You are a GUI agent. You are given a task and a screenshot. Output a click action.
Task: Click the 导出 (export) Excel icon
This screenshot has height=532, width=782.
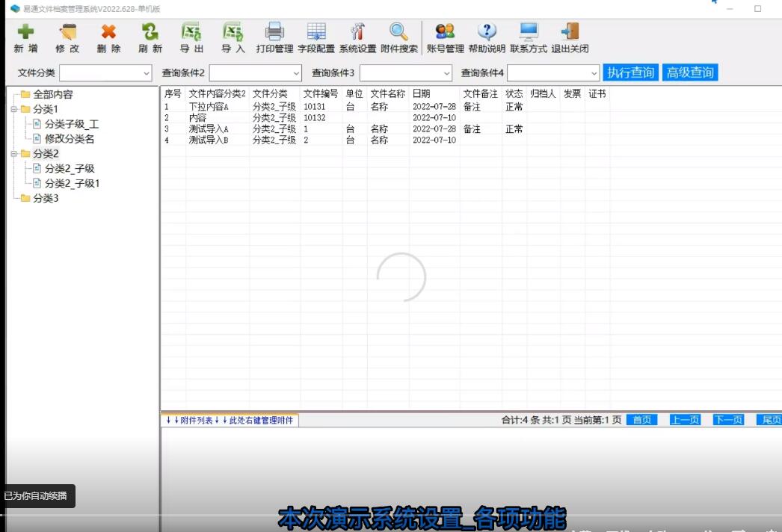(191, 32)
